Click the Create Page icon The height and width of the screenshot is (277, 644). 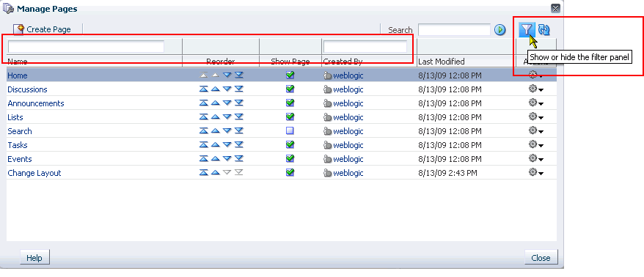tap(19, 29)
